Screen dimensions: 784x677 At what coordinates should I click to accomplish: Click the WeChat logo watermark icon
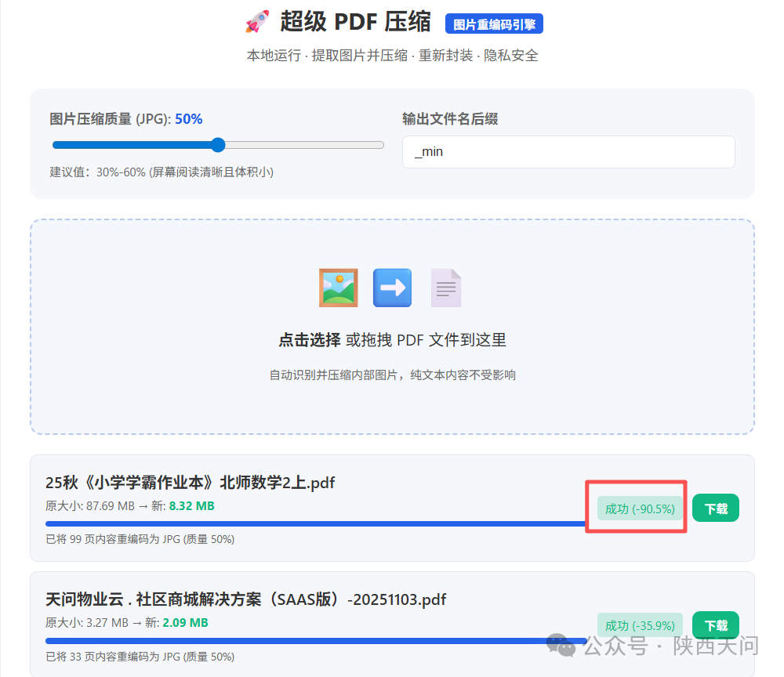tap(561, 645)
